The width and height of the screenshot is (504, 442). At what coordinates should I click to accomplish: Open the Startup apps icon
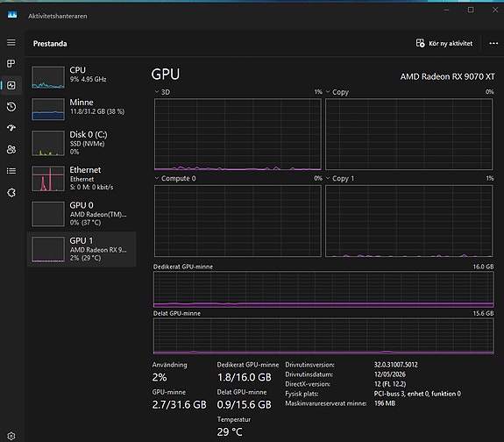coord(11,128)
